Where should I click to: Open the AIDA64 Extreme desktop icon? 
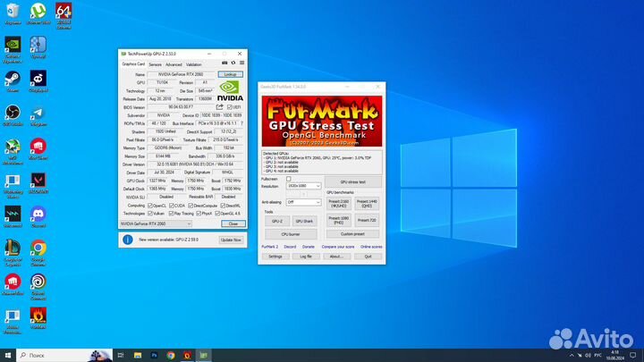pyautogui.click(x=64, y=13)
